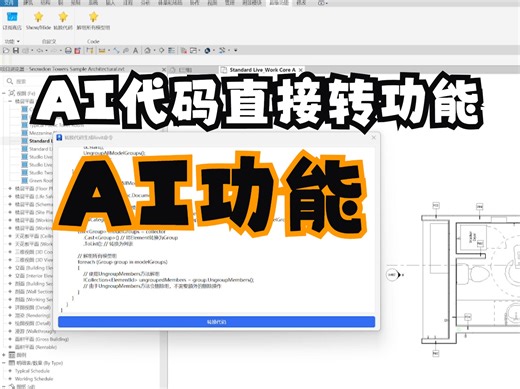Select the Green Roof floor plan item
520x389 pixels.
click(x=41, y=181)
